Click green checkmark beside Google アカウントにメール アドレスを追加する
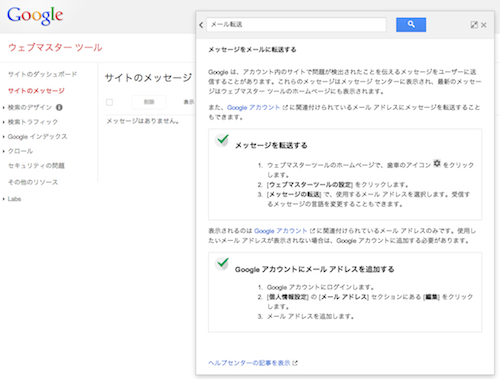 pyautogui.click(x=222, y=263)
